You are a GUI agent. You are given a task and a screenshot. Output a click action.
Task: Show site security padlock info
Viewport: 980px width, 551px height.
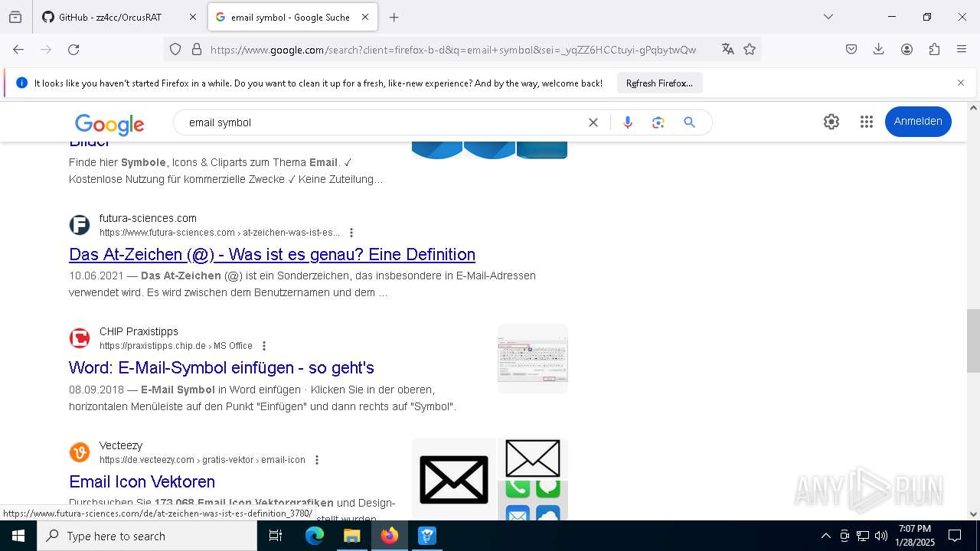197,49
